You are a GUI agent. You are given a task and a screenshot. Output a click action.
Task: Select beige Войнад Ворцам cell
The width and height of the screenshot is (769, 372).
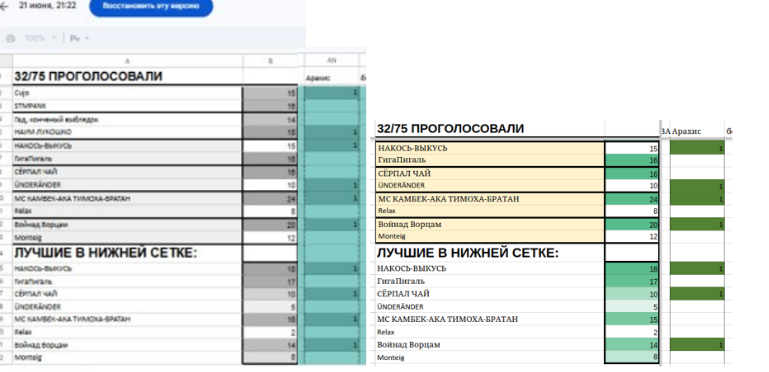pyautogui.click(x=490, y=224)
